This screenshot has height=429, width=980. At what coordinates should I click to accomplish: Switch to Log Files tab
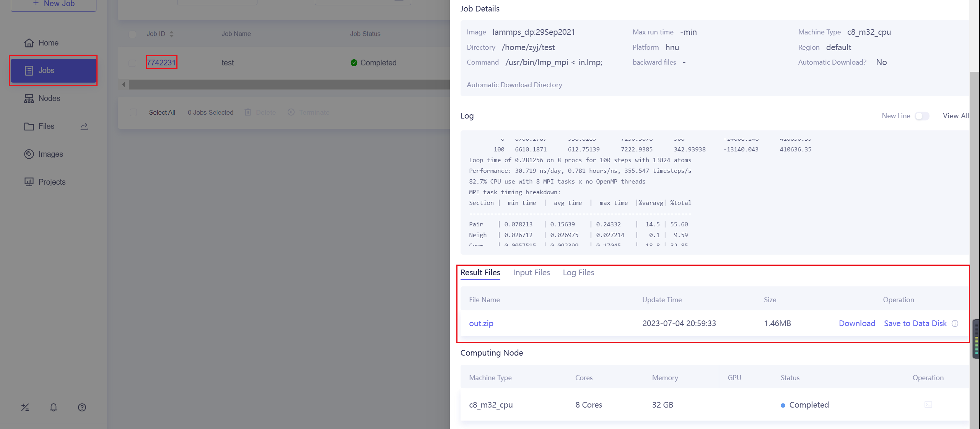tap(578, 273)
